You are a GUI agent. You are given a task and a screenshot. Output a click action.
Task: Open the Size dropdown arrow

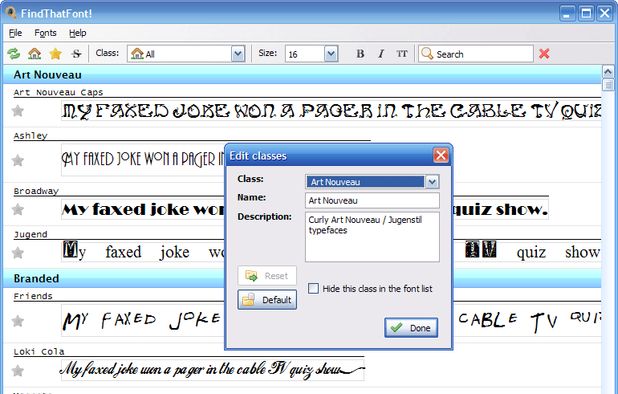pyautogui.click(x=331, y=54)
